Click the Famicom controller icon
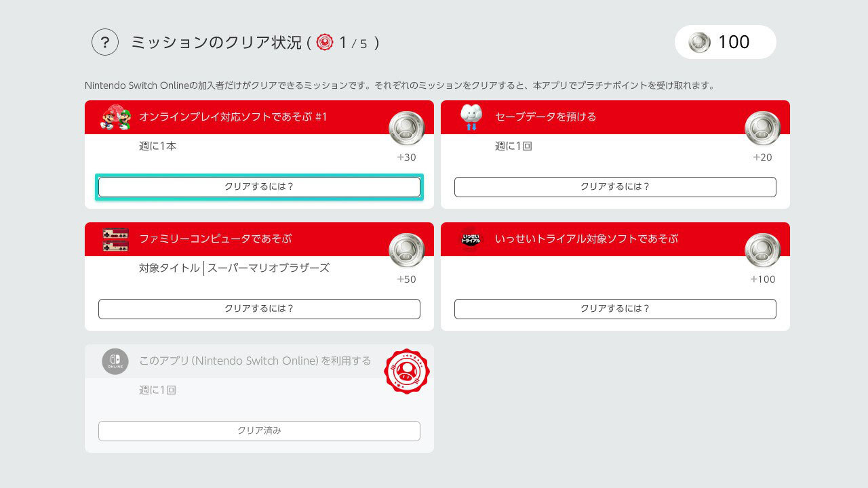The height and width of the screenshot is (488, 868). point(115,239)
